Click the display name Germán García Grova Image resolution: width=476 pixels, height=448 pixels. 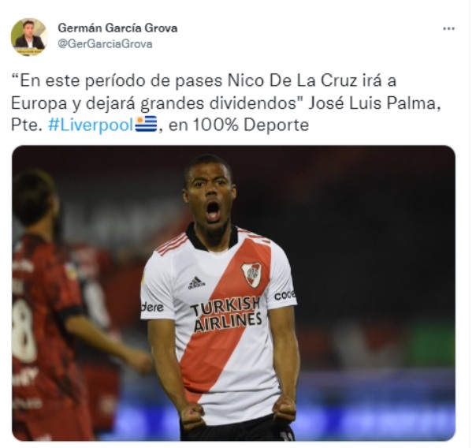tap(117, 28)
